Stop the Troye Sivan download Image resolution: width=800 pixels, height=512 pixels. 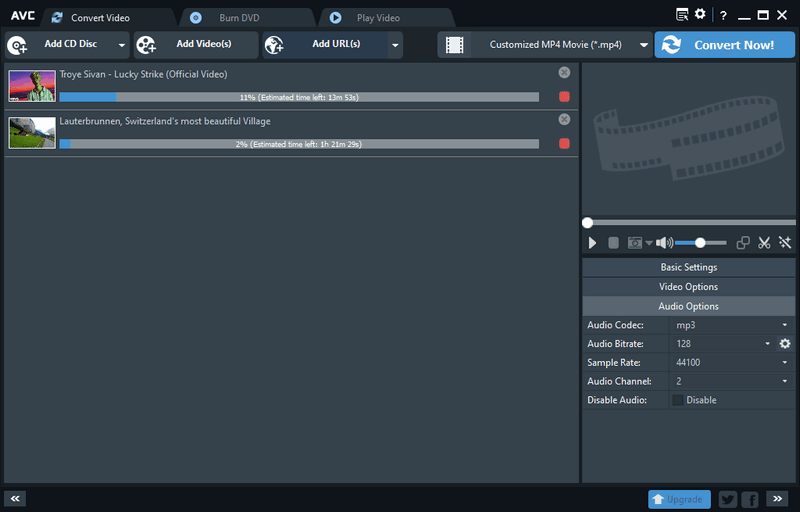[564, 96]
